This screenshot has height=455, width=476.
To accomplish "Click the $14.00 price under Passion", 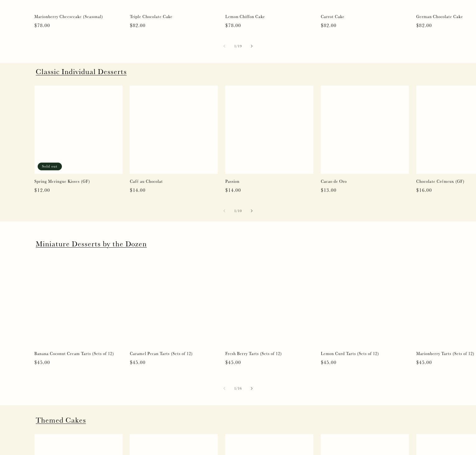I will click(x=233, y=190).
